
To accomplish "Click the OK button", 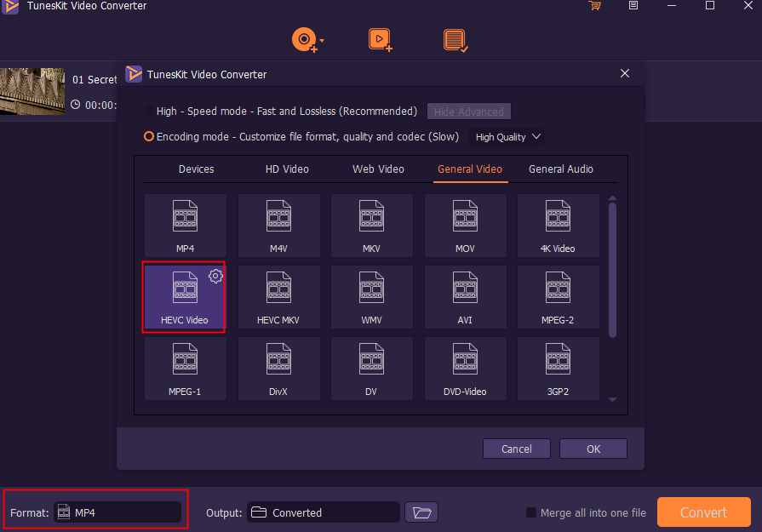I will coord(593,449).
